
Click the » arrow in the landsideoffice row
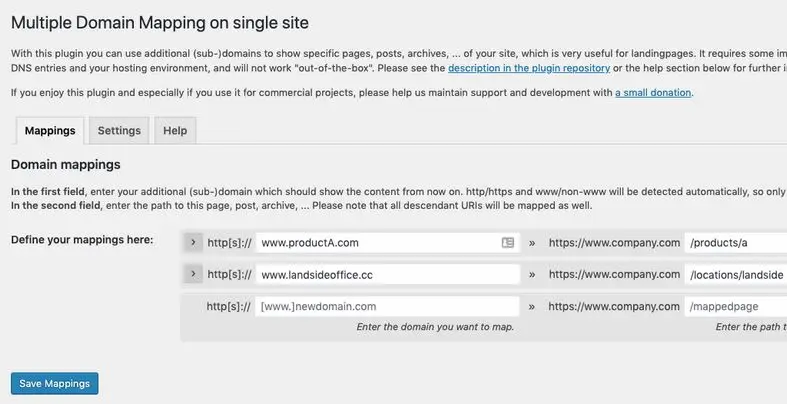[x=532, y=275]
